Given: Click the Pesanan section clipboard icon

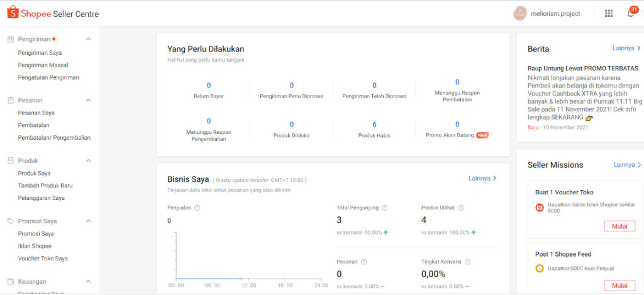Looking at the screenshot, I should [x=11, y=100].
